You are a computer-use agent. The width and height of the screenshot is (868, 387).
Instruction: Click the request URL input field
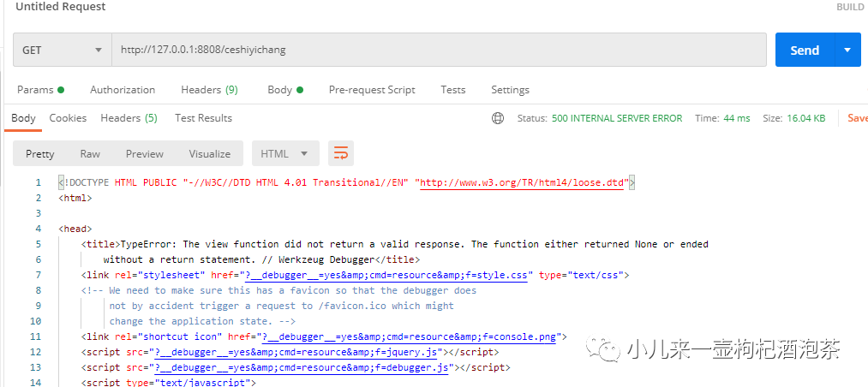pos(439,50)
